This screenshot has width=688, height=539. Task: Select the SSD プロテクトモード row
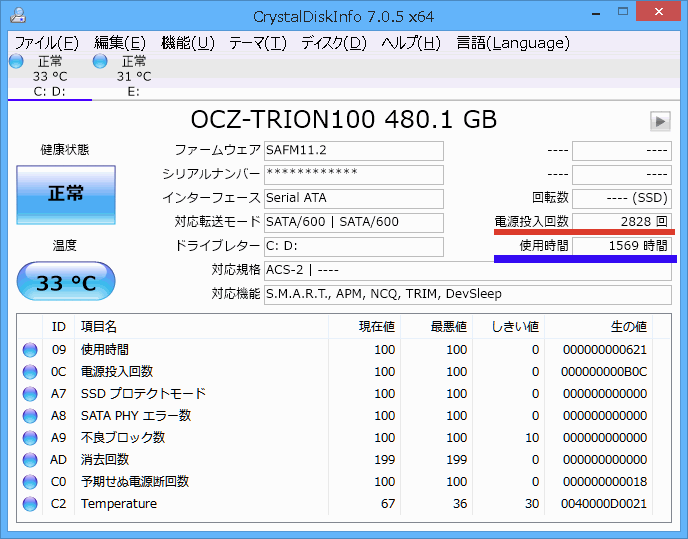[344, 394]
